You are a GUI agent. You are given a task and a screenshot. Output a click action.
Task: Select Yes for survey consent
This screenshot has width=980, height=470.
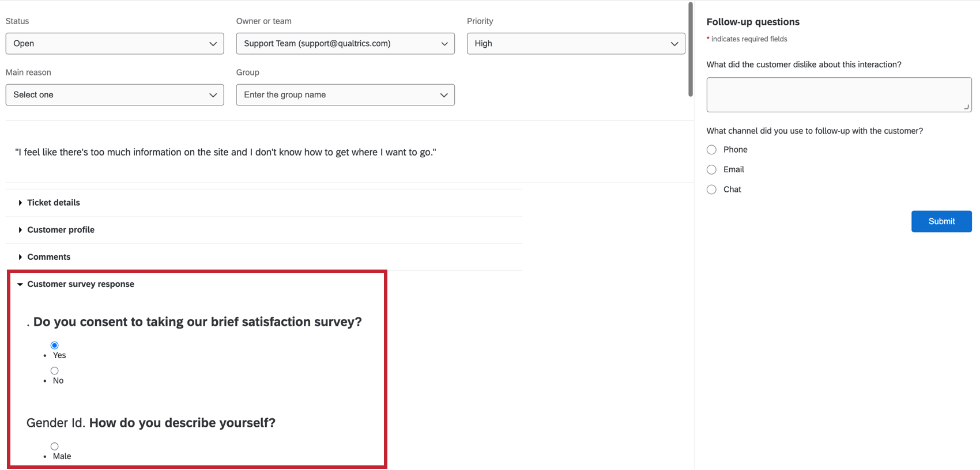coord(55,346)
